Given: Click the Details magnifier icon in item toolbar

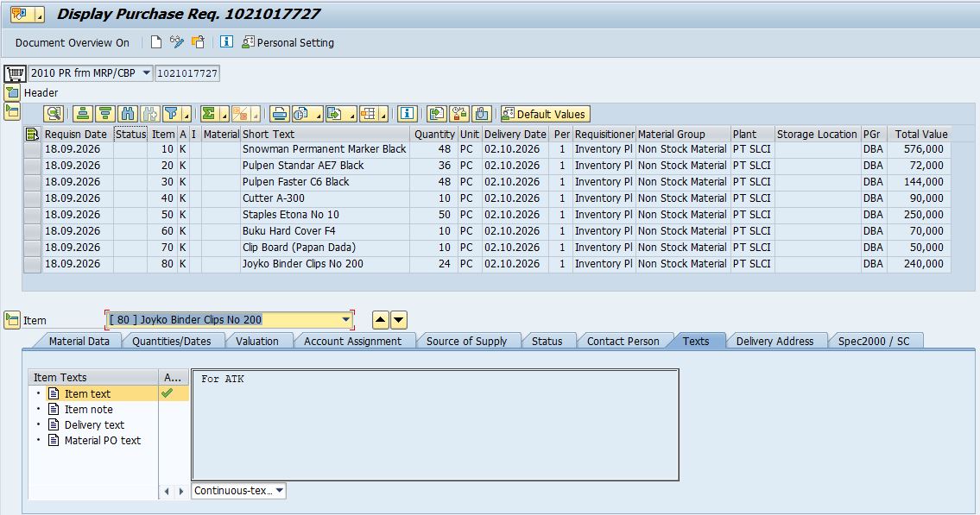Looking at the screenshot, I should (x=54, y=114).
